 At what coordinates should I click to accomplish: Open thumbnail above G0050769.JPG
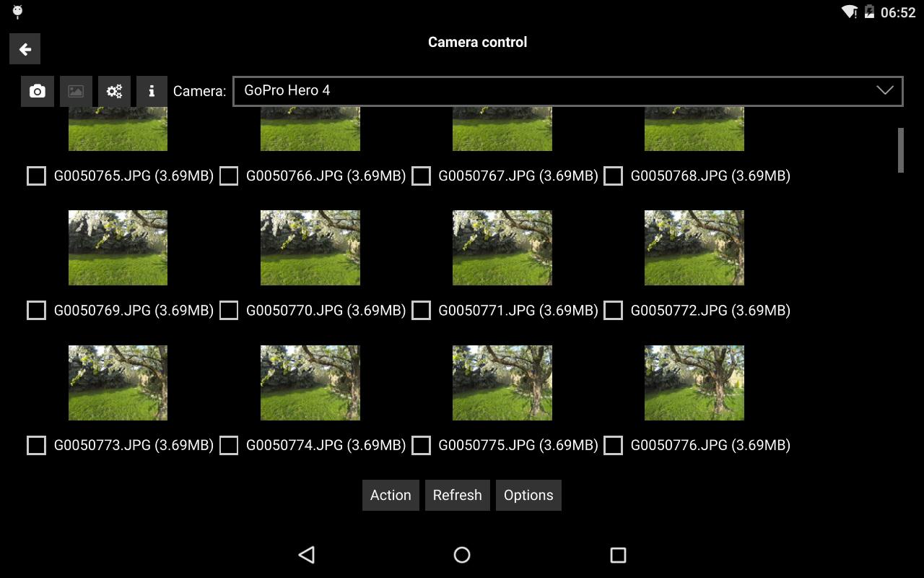118,248
